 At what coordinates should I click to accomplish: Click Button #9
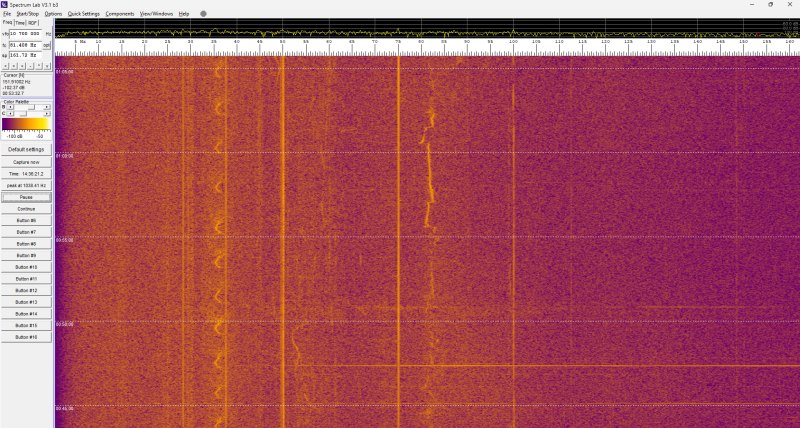point(26,255)
